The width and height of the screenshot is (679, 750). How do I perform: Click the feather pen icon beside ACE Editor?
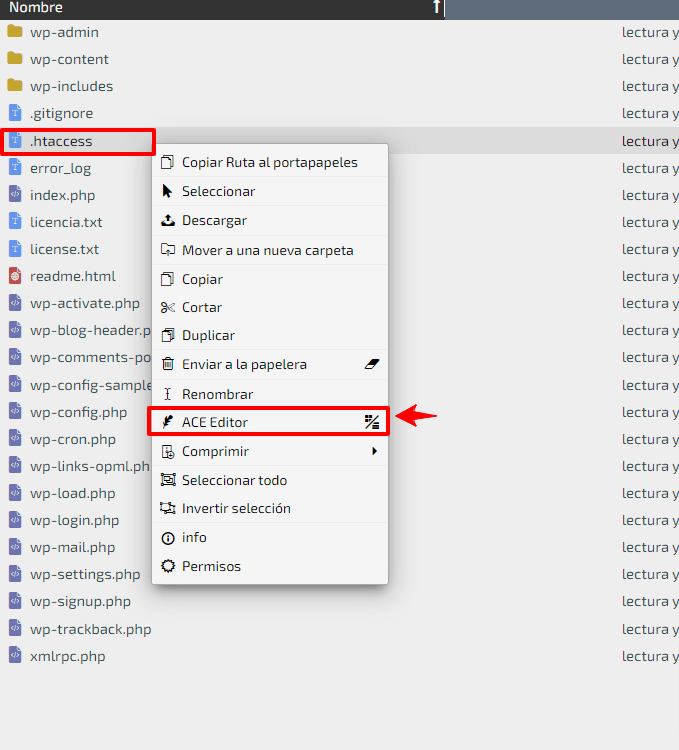167,422
